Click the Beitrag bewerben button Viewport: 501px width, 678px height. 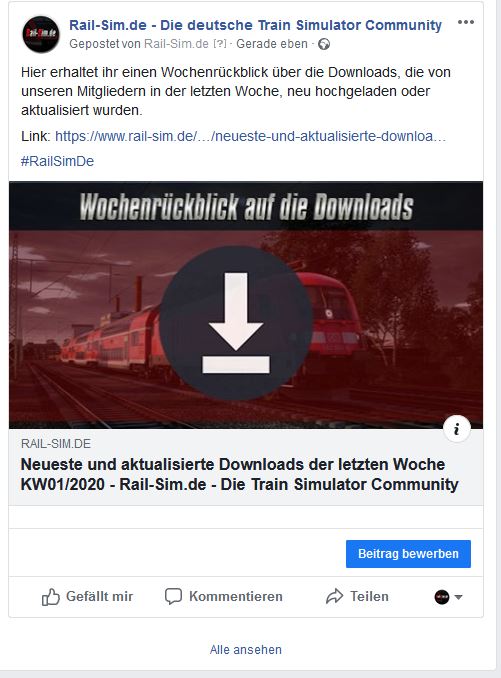408,554
